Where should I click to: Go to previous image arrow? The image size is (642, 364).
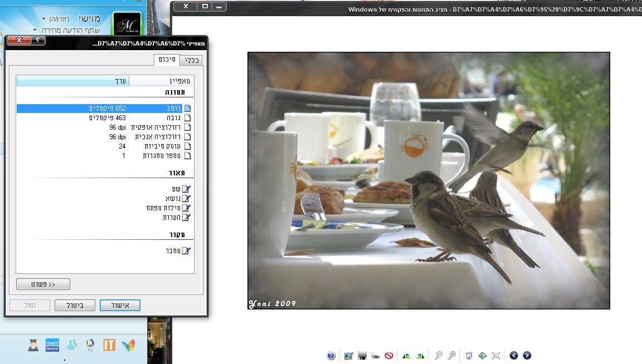click(x=514, y=356)
